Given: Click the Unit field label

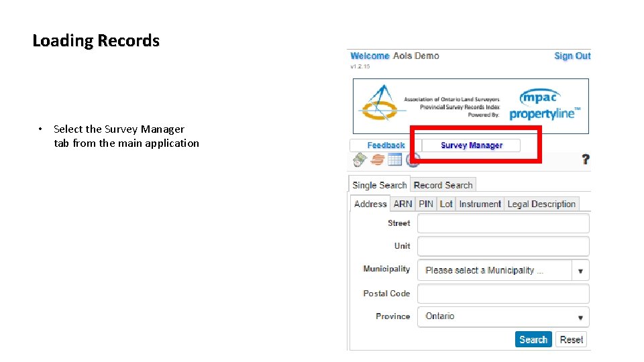Looking at the screenshot, I should click(x=402, y=246).
